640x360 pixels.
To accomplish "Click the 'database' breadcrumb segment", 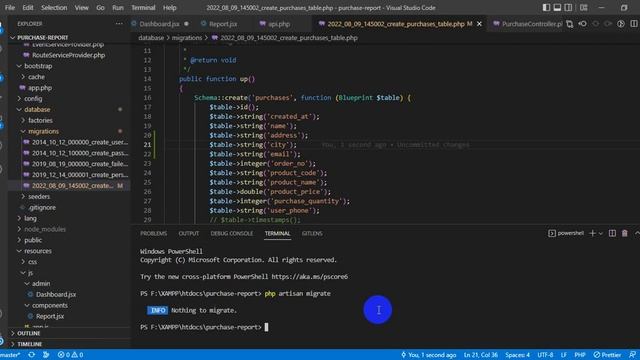I will pyautogui.click(x=151, y=38).
